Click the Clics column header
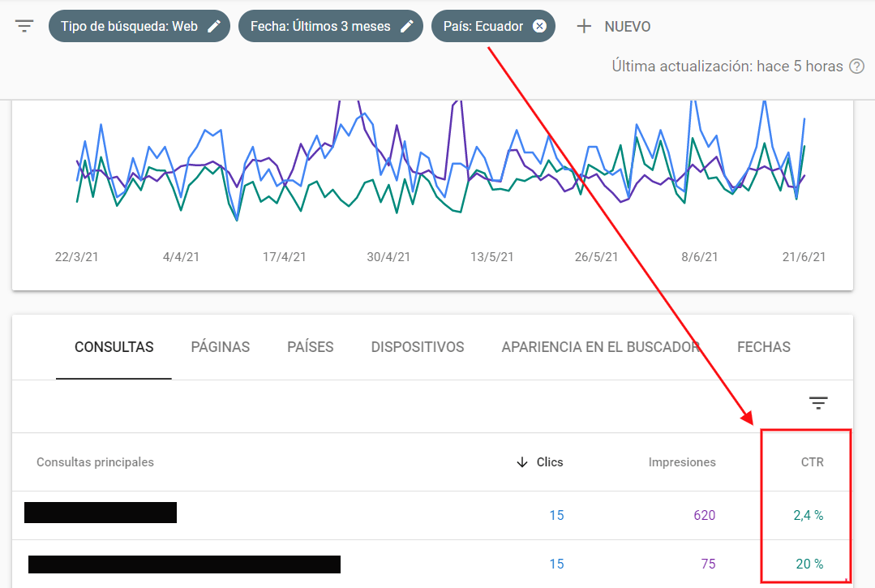This screenshot has height=588, width=875. click(x=550, y=462)
